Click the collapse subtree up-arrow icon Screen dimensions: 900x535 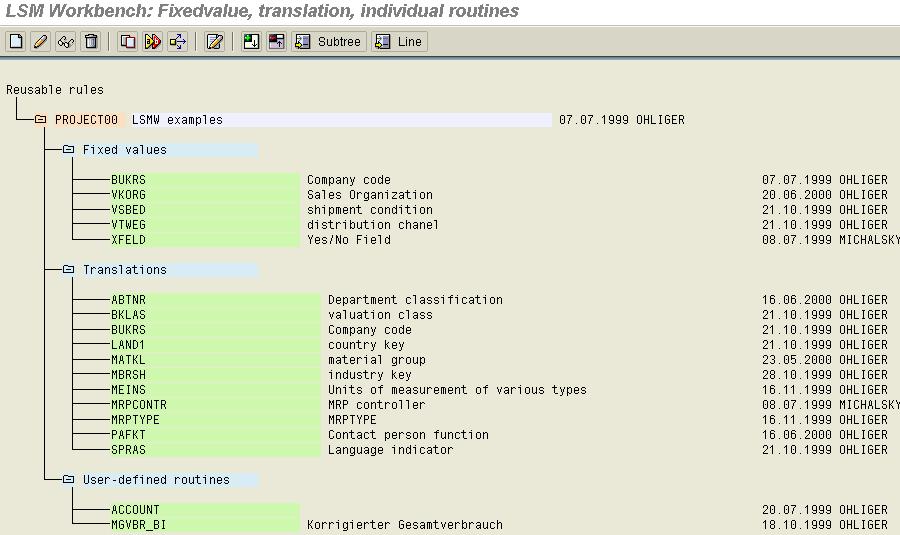coord(277,41)
